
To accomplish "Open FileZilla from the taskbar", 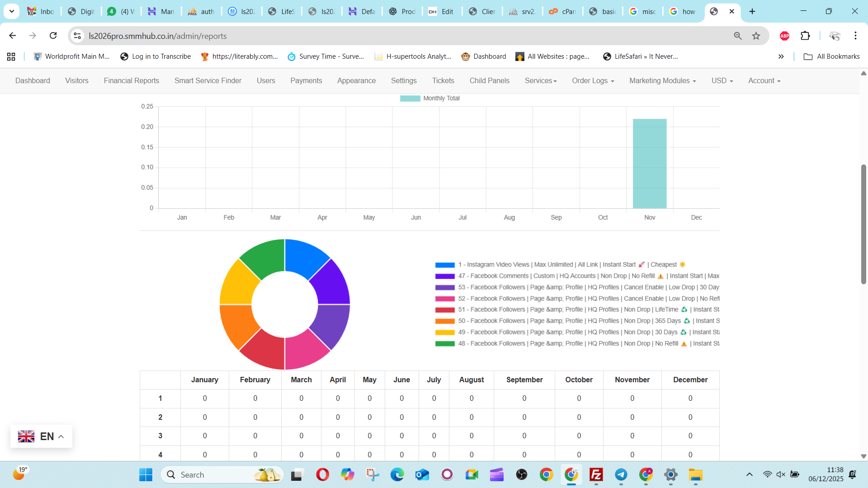I will (x=596, y=474).
